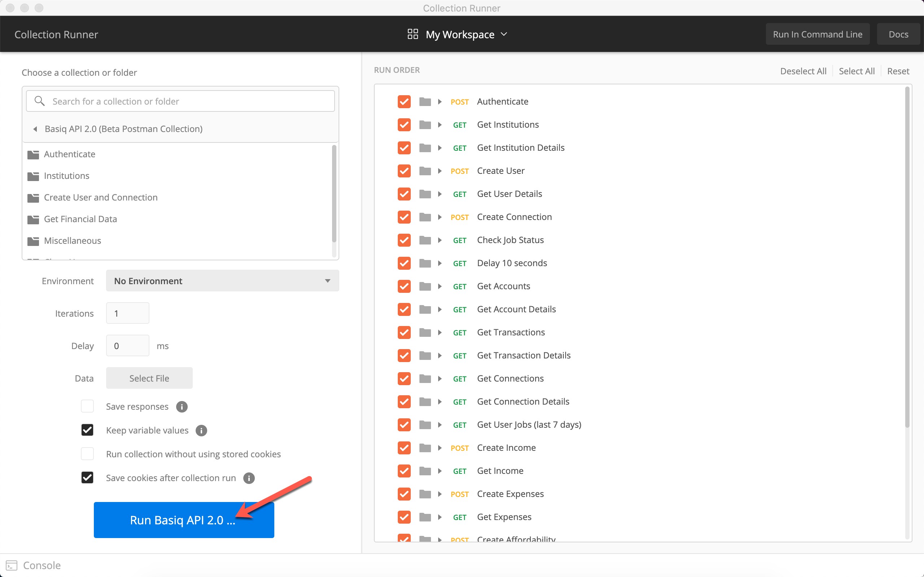
Task: Click the workspace grid icon beside My Workspace
Action: point(413,34)
